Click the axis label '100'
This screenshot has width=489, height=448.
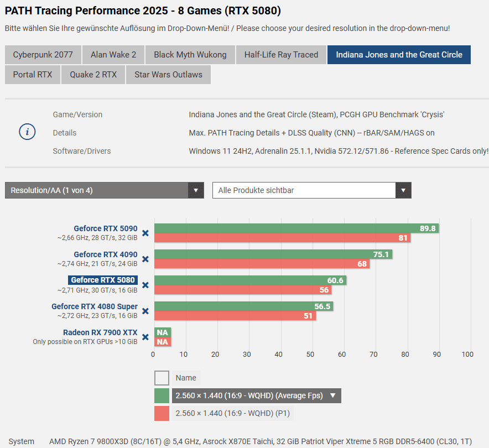point(467,355)
